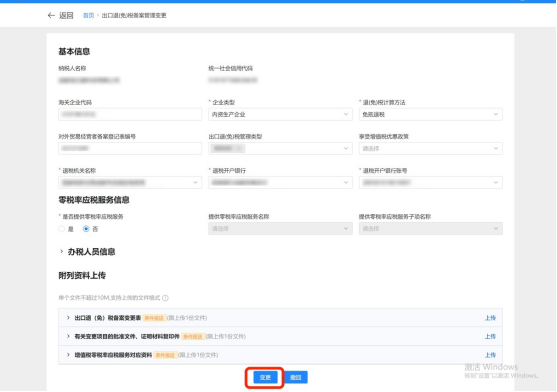Click the 对外贸易经营者备案登记表编号 input field
This screenshot has width=557, height=392.
[130, 148]
